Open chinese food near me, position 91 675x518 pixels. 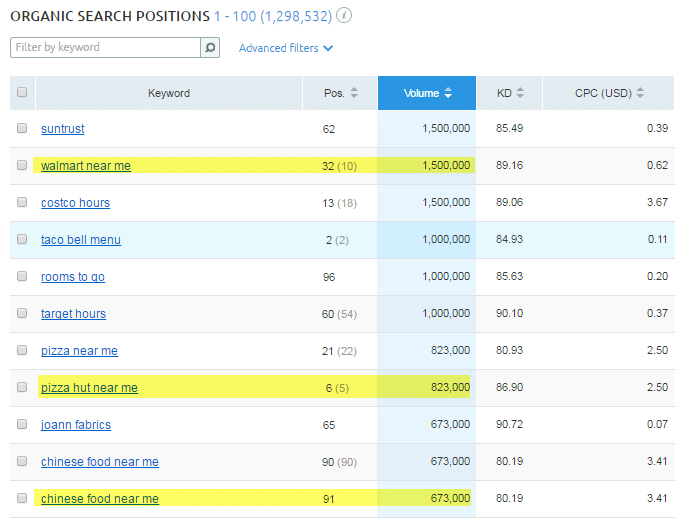tap(100, 499)
